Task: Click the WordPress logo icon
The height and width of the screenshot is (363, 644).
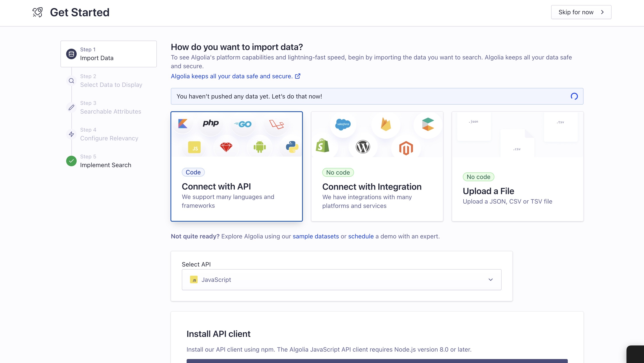Action: 363,147
